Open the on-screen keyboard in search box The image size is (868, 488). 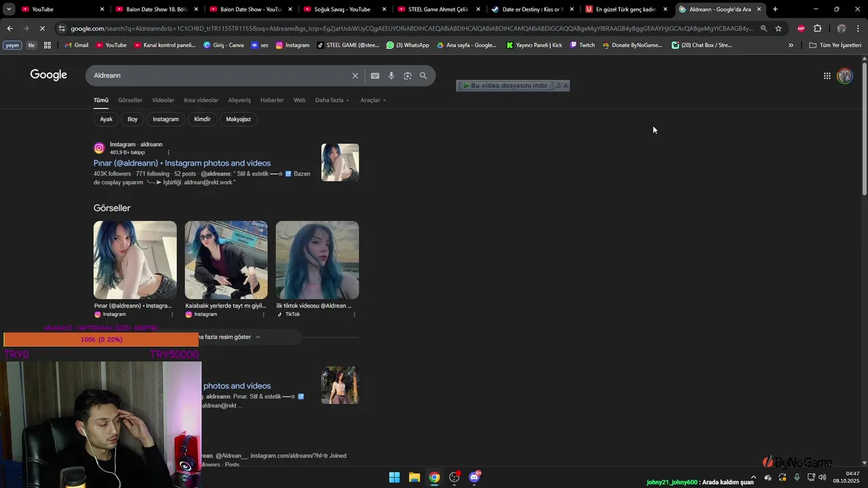(x=375, y=76)
